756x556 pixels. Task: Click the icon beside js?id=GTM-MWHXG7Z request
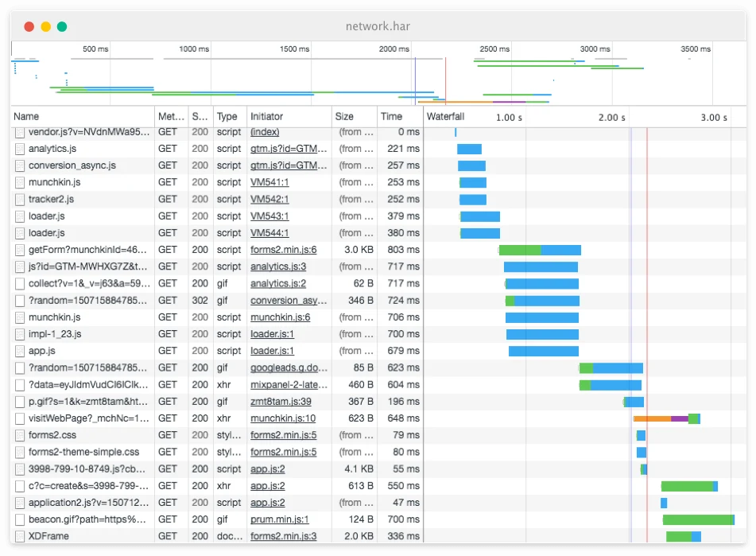(20, 267)
